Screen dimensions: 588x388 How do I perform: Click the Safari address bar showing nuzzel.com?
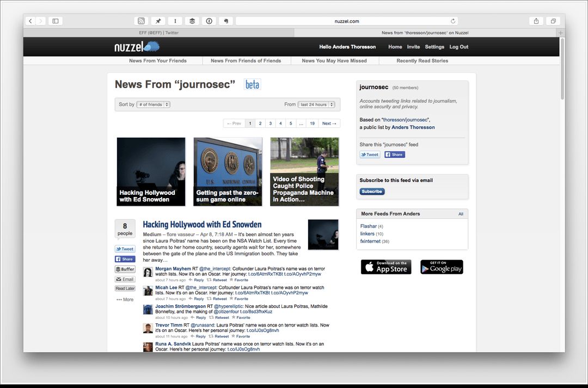[x=346, y=21]
